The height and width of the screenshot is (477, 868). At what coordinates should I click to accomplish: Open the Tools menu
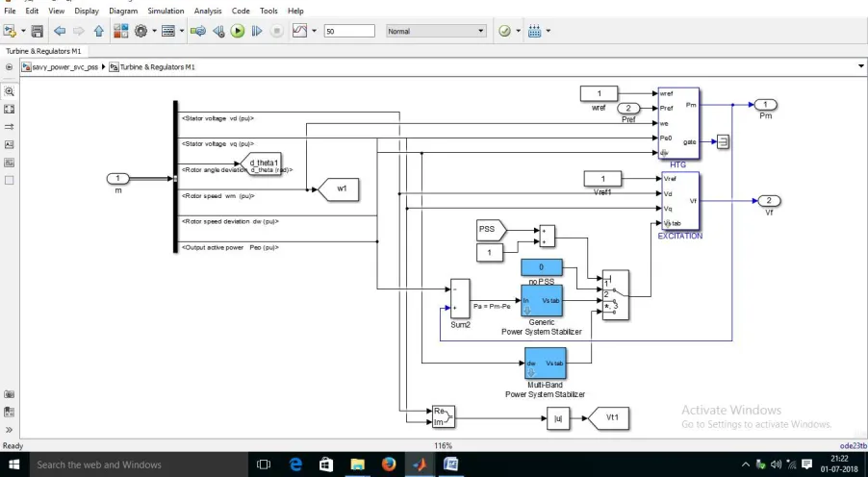[x=269, y=11]
